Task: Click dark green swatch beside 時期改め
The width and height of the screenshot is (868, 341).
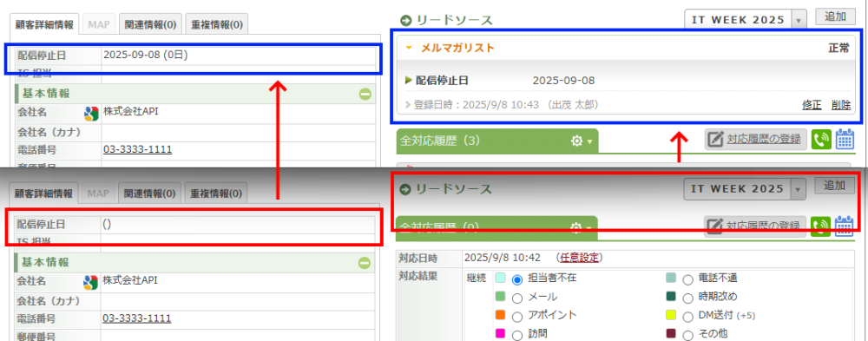Action: point(671,297)
